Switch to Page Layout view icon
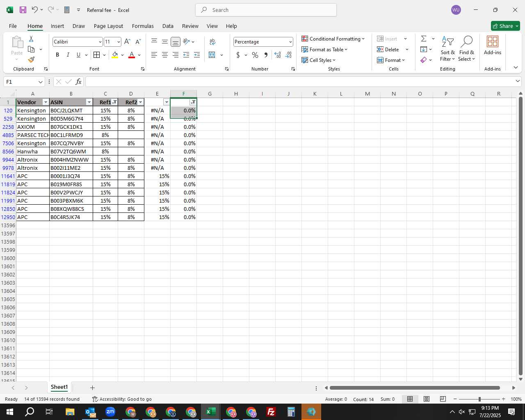The image size is (525, 420). (427, 399)
